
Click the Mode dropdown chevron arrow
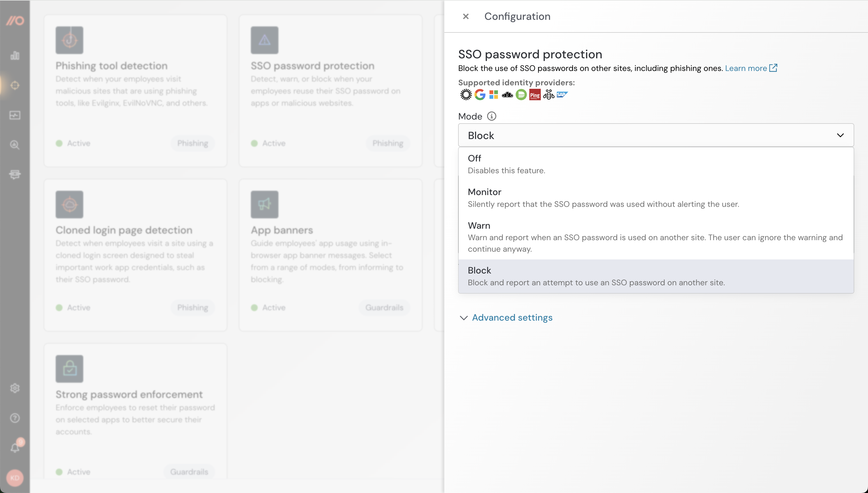(x=840, y=135)
